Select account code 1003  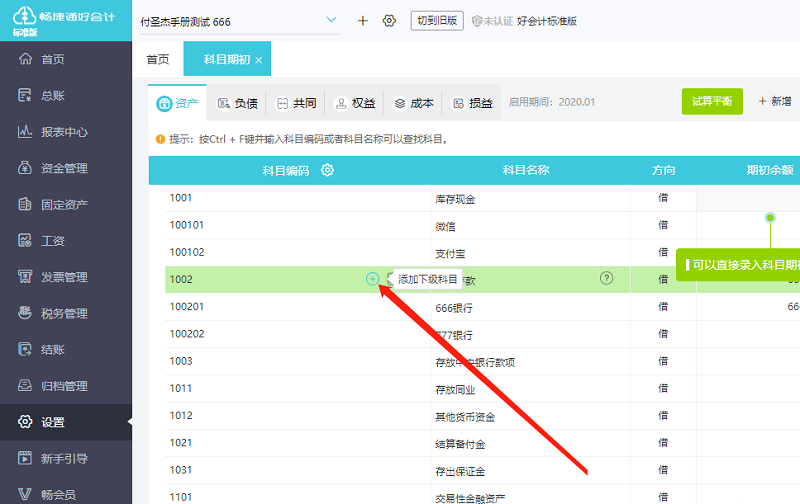click(181, 361)
